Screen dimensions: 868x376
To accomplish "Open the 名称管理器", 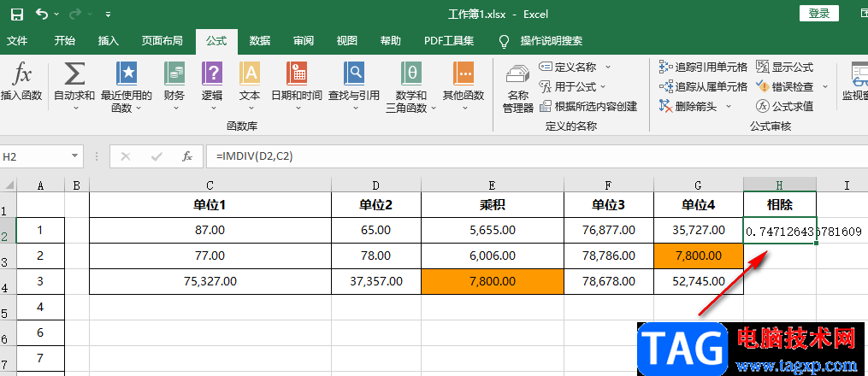I will (518, 89).
